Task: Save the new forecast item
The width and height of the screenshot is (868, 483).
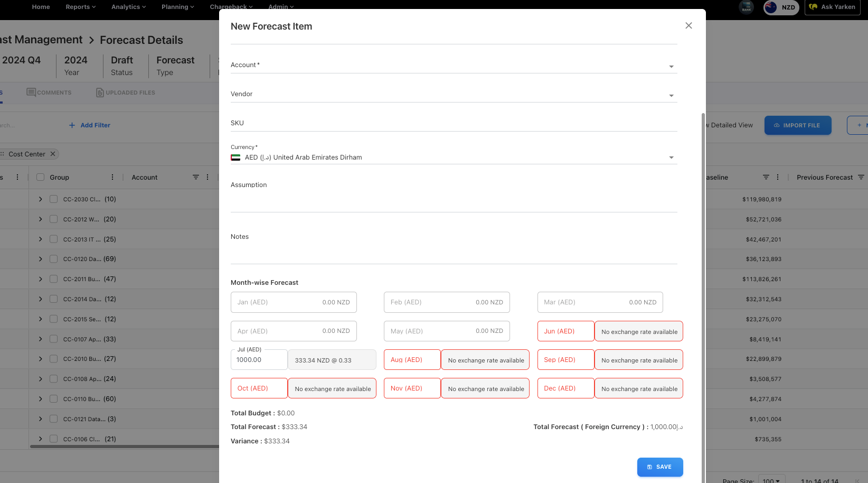Action: pos(659,467)
